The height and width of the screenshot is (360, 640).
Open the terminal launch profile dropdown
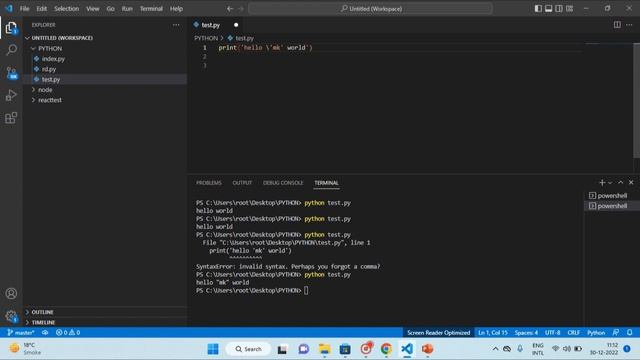pos(610,183)
